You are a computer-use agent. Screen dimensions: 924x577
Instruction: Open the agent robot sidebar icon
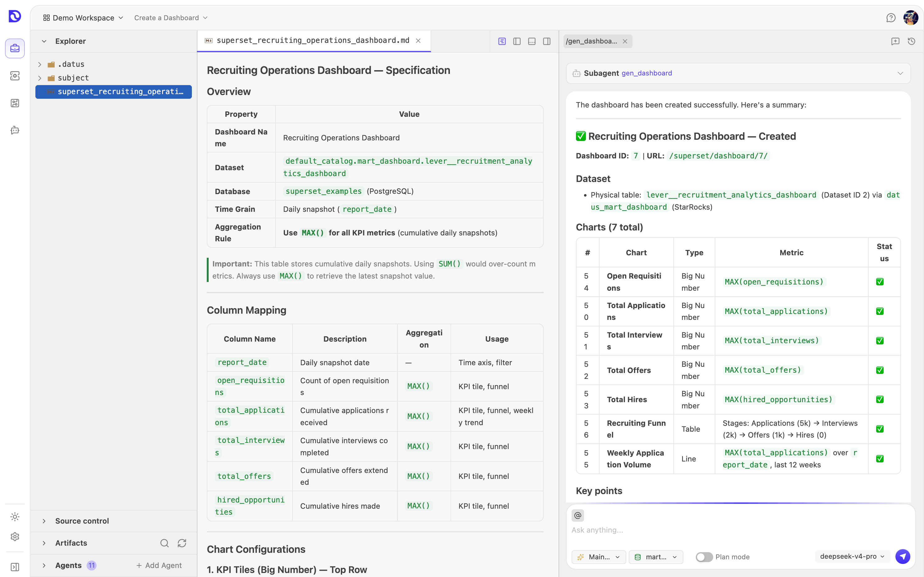point(15,130)
